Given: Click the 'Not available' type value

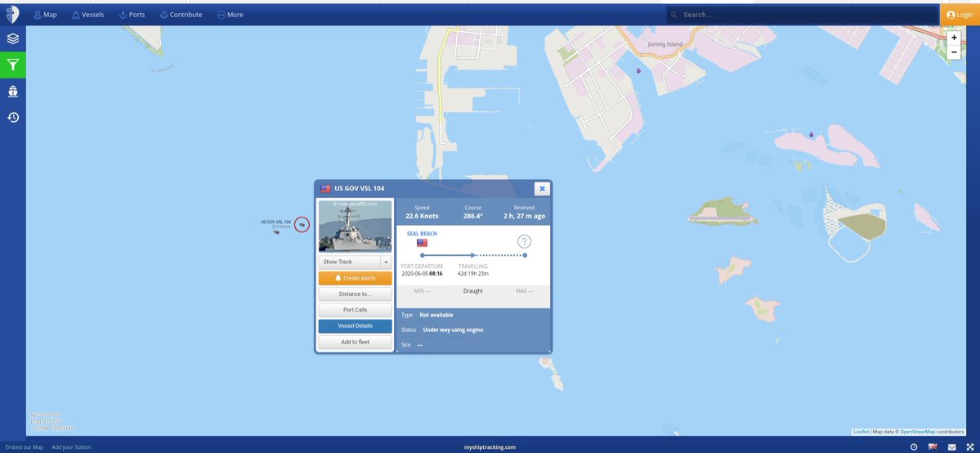Looking at the screenshot, I should 436,315.
